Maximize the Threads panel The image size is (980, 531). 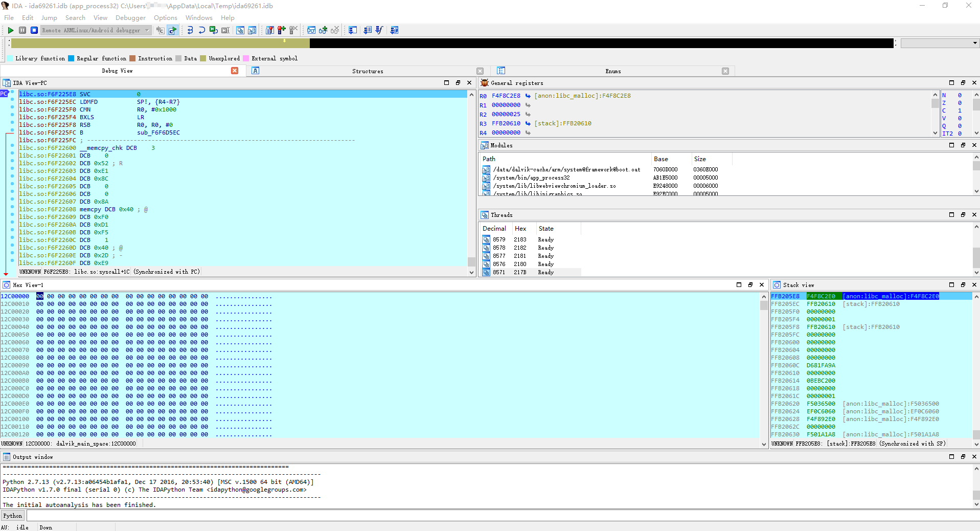point(952,215)
